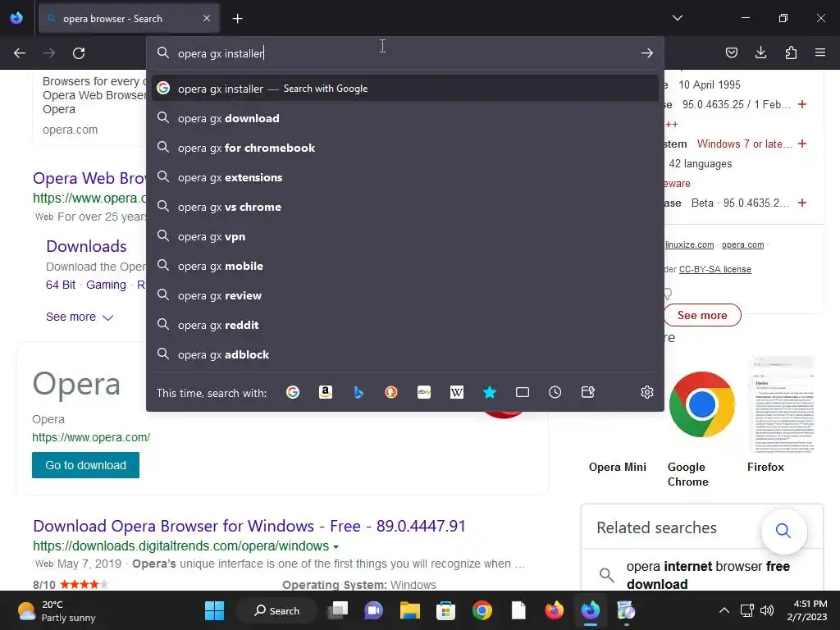
Task: Open https://www.opera.com/ link
Action: point(91,437)
